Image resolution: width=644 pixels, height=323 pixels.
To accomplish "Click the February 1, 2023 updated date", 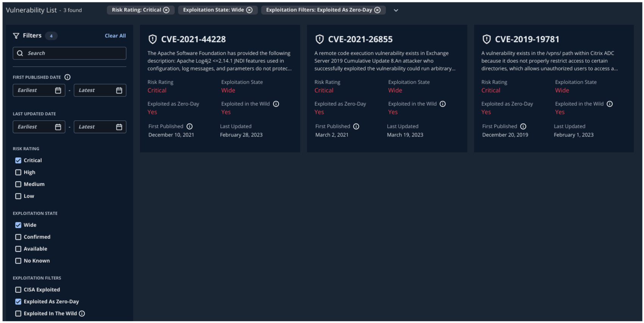I will (x=574, y=135).
